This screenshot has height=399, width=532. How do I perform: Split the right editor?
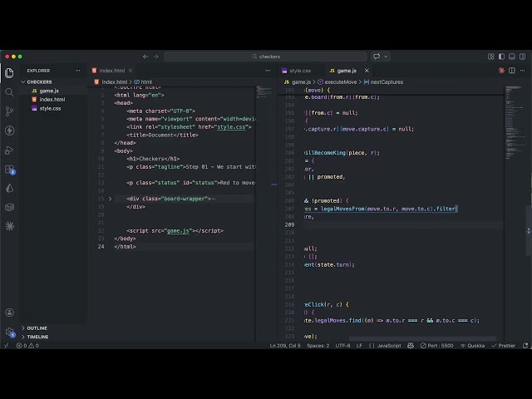click(x=512, y=71)
